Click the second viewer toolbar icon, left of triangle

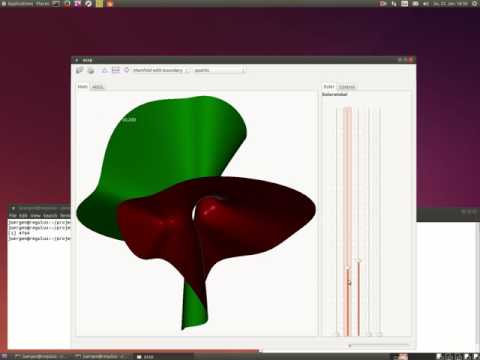pyautogui.click(x=91, y=70)
